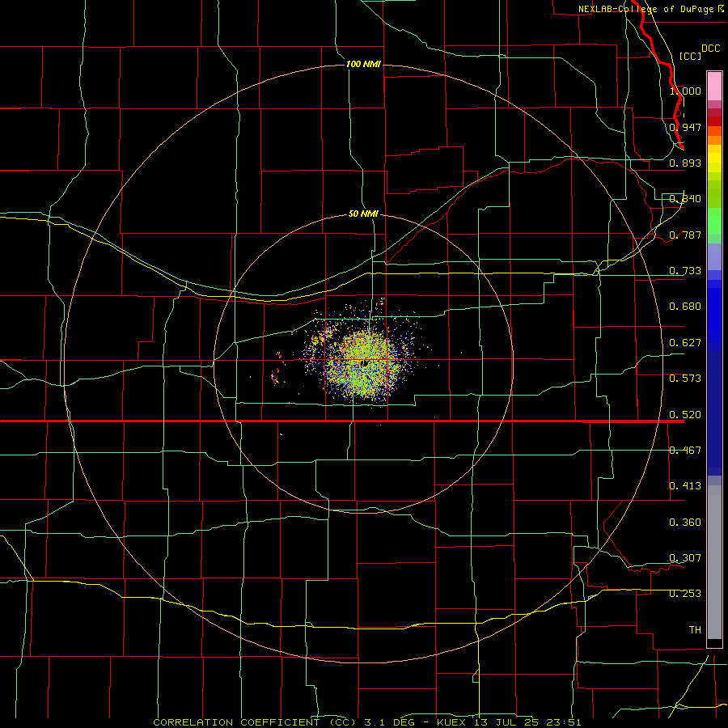Click the 0.680 scale value
728x728 pixels.
[685, 307]
